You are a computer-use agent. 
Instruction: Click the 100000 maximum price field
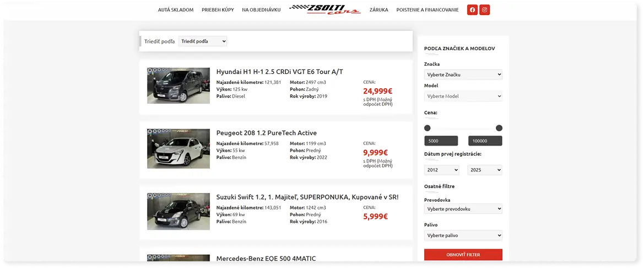click(x=485, y=141)
